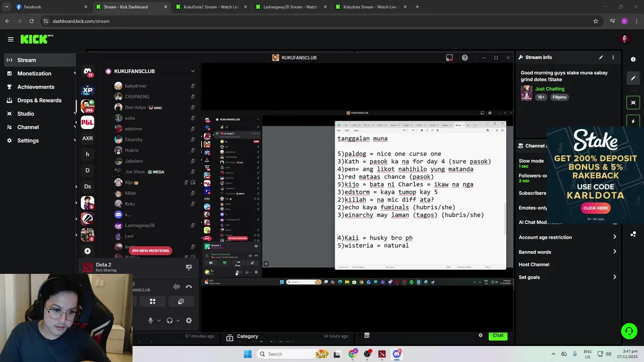
Task: Open Discord user settings gear
Action: point(189,320)
